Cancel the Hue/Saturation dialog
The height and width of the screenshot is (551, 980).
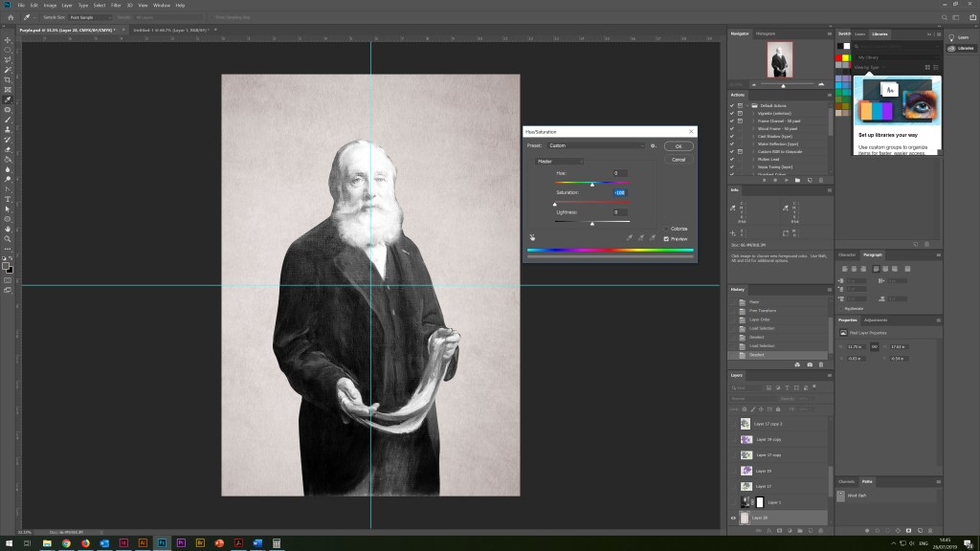(678, 159)
